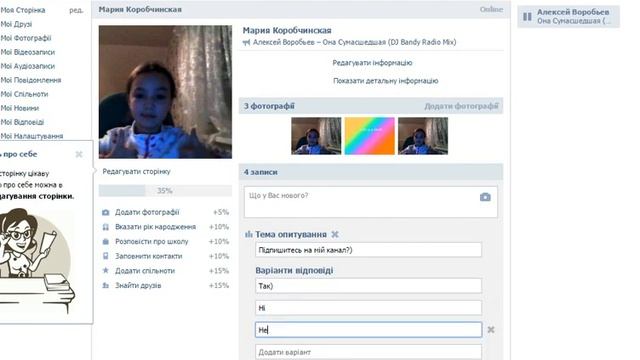Click the answer field containing 'Так)'
This screenshot has width=640, height=360.
368,286
